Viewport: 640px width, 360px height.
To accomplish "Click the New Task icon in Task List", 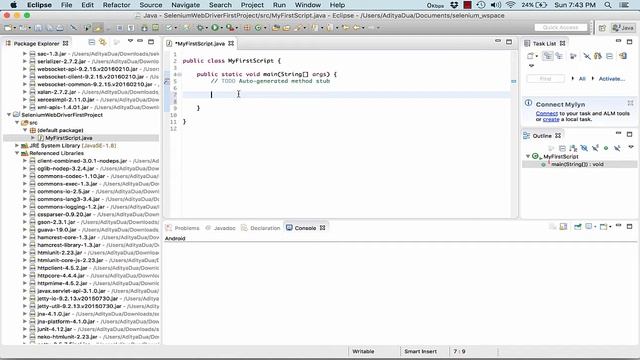I will click(530, 56).
